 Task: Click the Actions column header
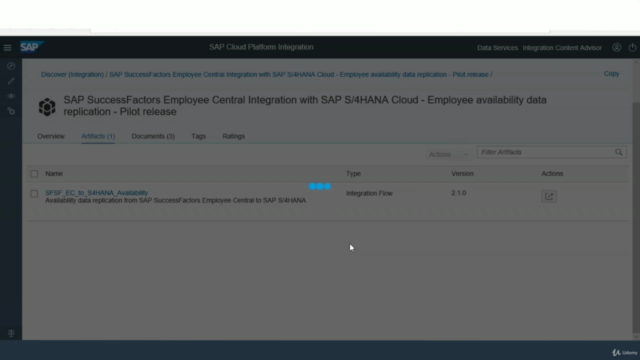(x=552, y=173)
